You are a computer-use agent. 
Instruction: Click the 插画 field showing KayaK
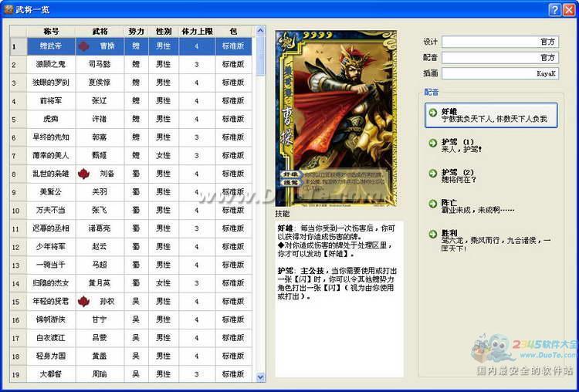pos(499,73)
